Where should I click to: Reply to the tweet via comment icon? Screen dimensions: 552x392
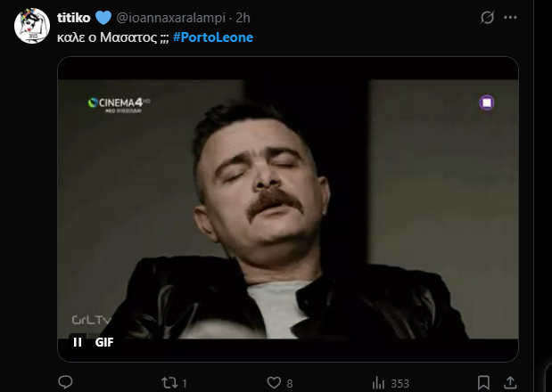[65, 383]
